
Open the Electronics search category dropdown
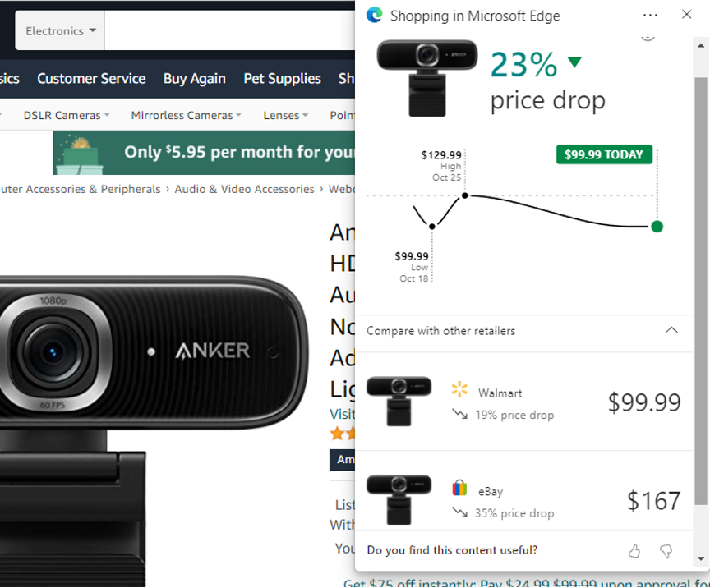click(60, 30)
